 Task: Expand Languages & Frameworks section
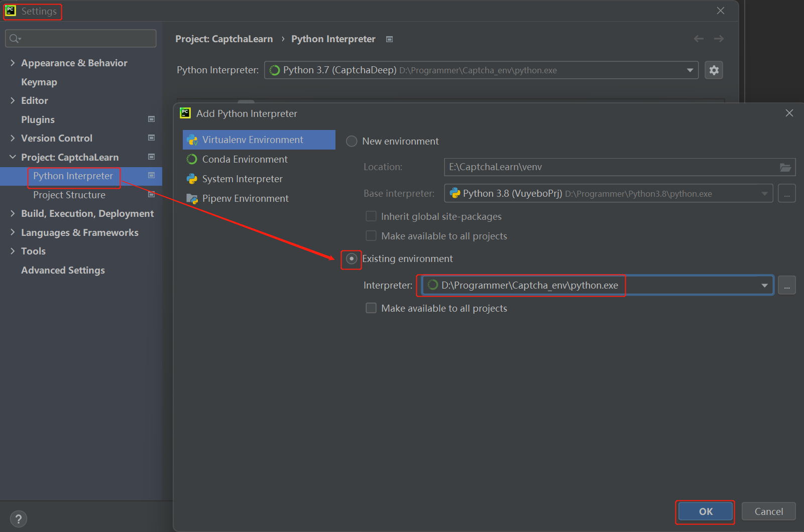[13, 232]
